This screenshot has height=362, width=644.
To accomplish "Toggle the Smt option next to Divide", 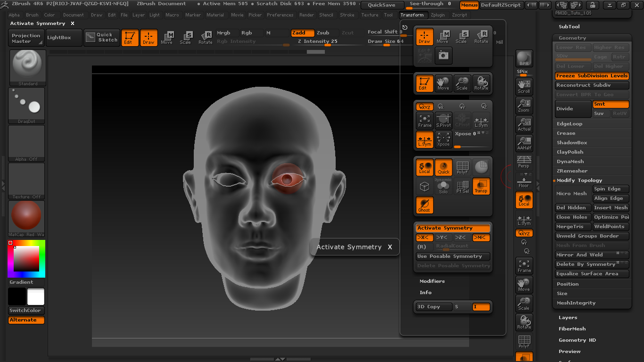I will point(611,104).
